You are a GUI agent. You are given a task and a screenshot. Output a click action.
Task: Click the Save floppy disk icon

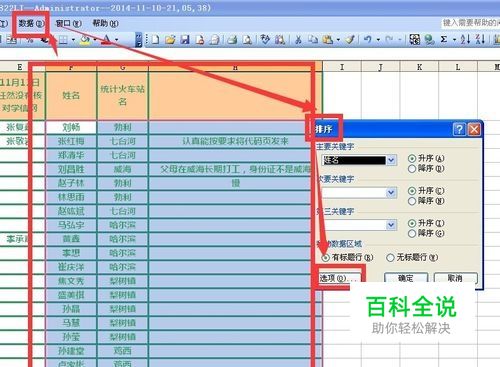pyautogui.click(x=185, y=40)
